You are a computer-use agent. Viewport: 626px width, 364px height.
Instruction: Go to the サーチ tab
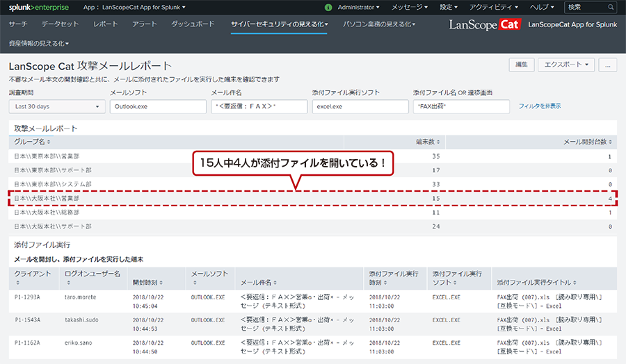pyautogui.click(x=18, y=24)
